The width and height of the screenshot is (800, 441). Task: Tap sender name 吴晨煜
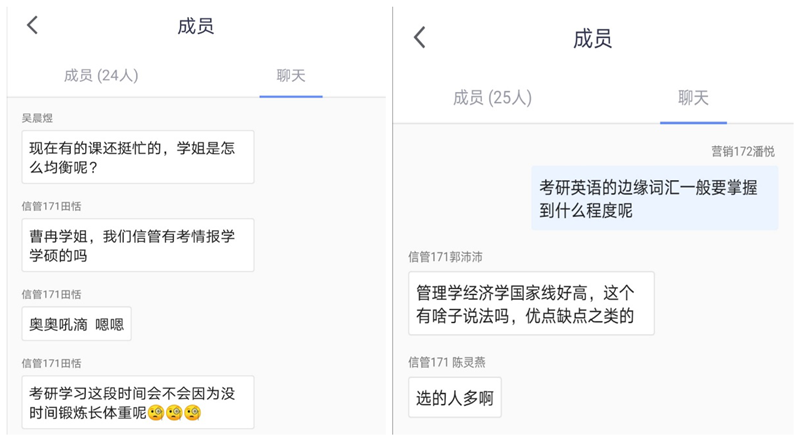[37, 118]
